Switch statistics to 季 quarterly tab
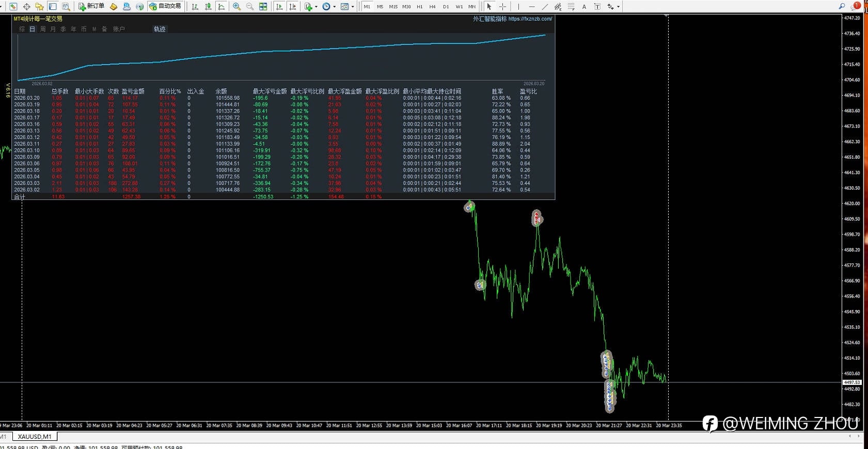 click(63, 29)
